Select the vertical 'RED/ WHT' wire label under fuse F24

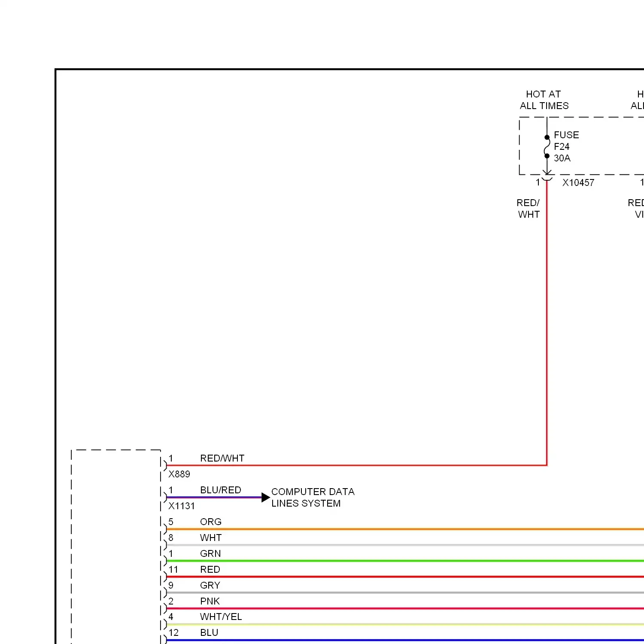tap(529, 209)
